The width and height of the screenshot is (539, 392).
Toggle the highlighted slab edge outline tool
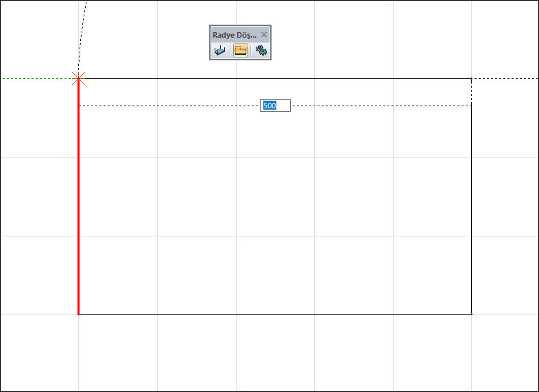pos(240,51)
